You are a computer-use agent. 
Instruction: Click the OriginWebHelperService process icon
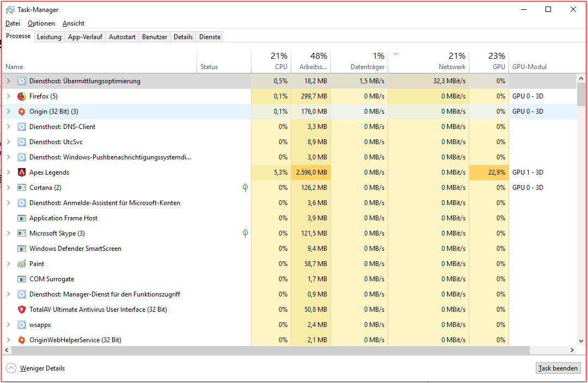(x=22, y=340)
